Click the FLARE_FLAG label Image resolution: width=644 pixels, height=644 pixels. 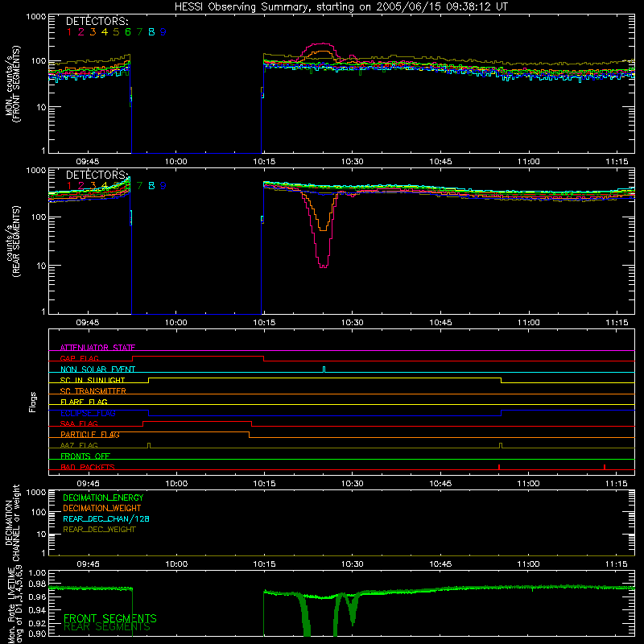click(x=84, y=402)
